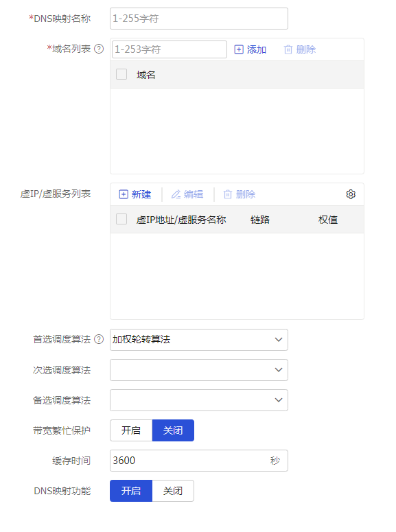The height and width of the screenshot is (532, 396).
Task: Focus the DNS映射名称 input field
Action: (x=199, y=19)
